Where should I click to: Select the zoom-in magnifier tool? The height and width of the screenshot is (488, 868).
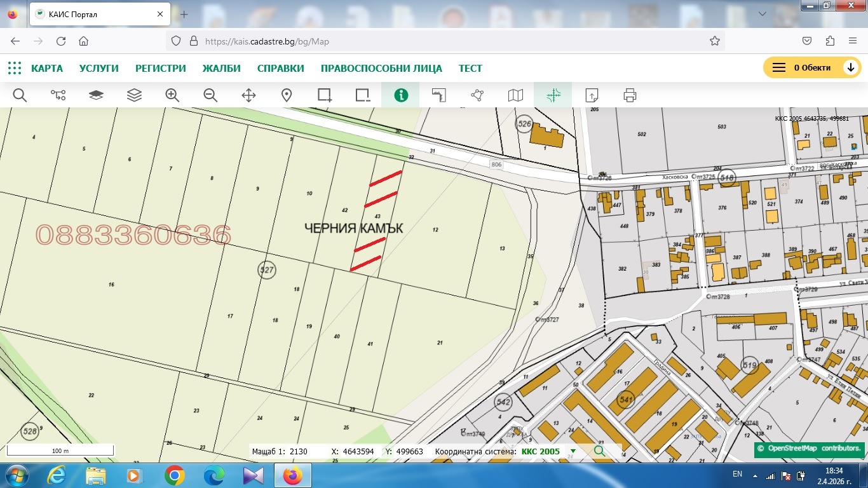pyautogui.click(x=172, y=95)
